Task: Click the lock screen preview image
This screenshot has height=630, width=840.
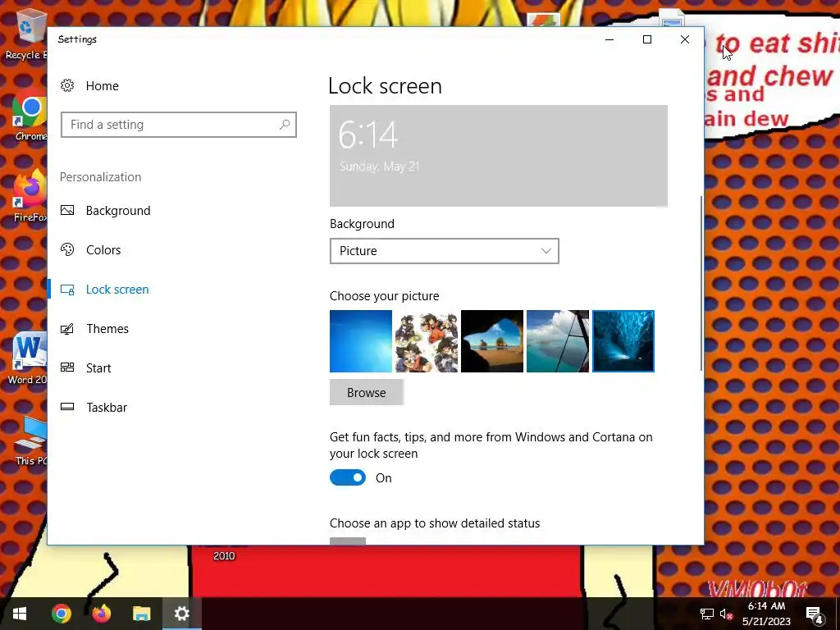Action: (498, 156)
